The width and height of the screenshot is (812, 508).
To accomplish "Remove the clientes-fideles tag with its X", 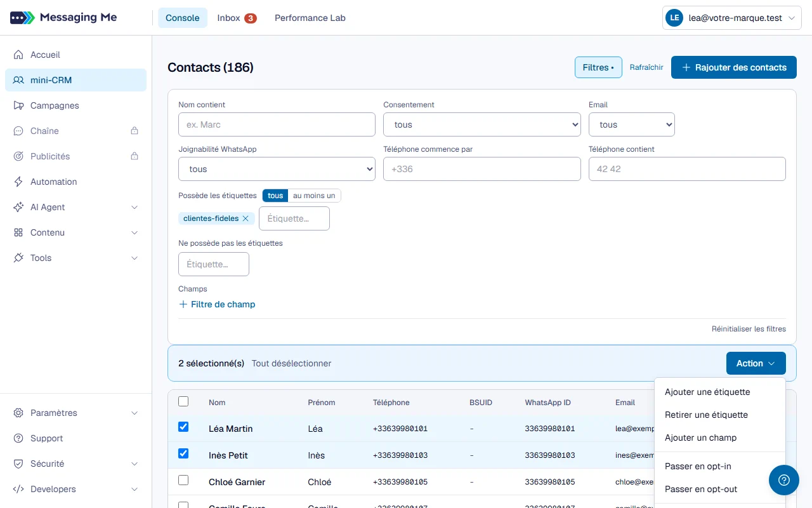I will coord(246,218).
